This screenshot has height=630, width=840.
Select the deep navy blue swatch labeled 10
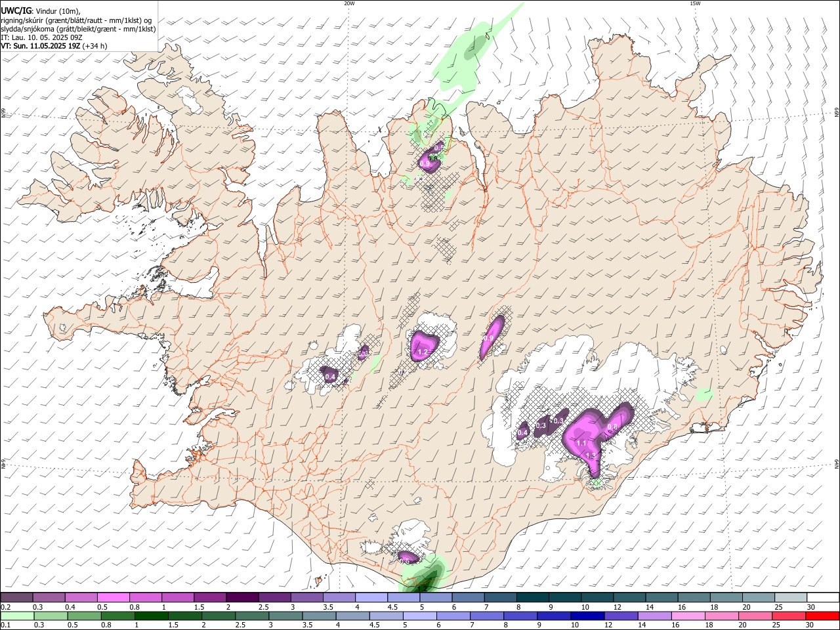(587, 616)
